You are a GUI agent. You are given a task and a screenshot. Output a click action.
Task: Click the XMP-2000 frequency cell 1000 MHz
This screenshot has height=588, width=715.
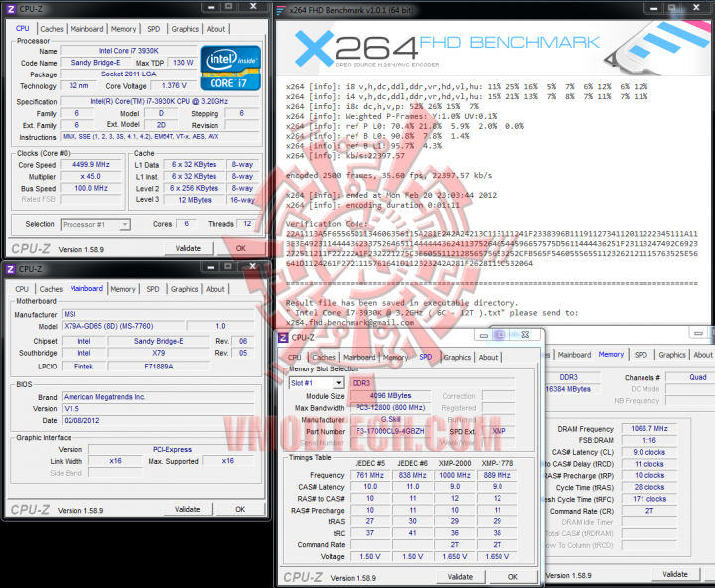[x=455, y=475]
